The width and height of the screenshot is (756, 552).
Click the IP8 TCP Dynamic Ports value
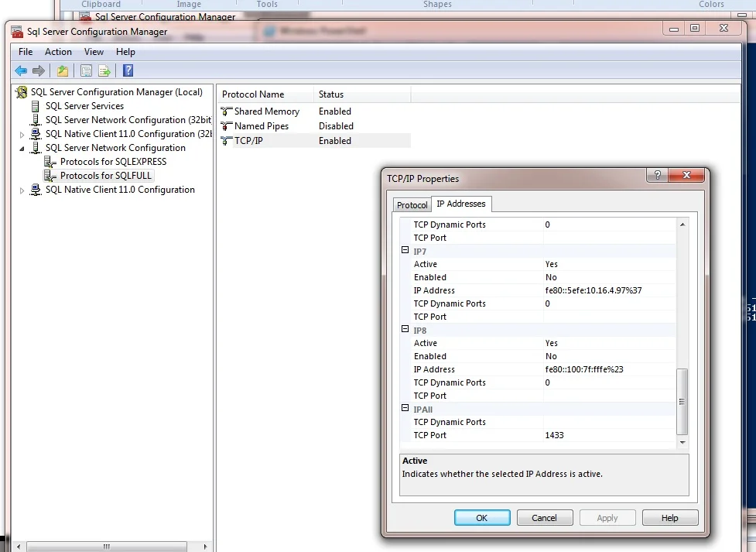(x=610, y=382)
